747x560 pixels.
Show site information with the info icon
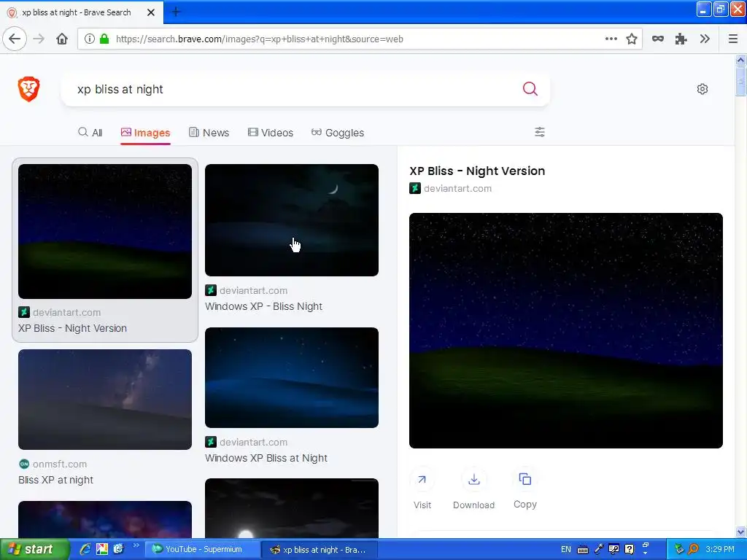click(x=90, y=39)
